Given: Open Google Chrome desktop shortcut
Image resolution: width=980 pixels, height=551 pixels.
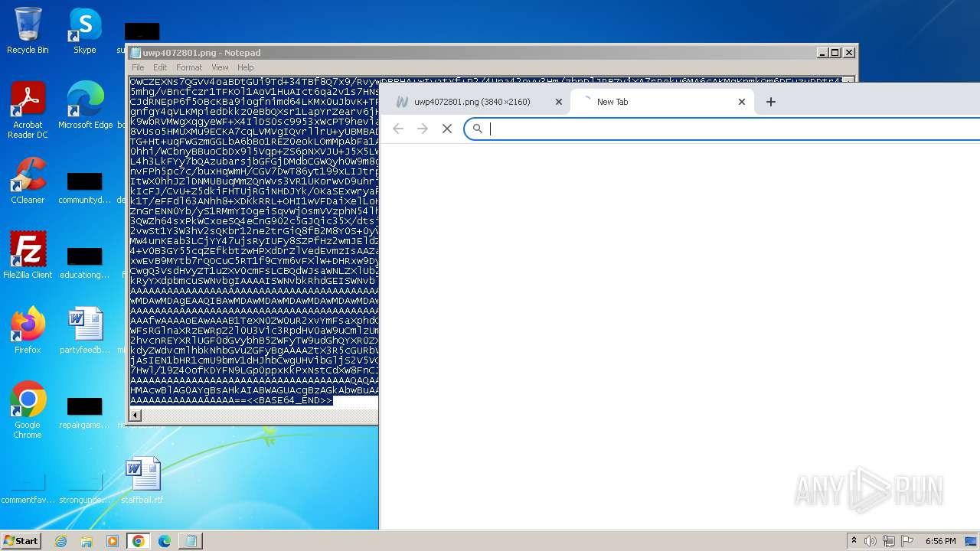Looking at the screenshot, I should tap(28, 409).
